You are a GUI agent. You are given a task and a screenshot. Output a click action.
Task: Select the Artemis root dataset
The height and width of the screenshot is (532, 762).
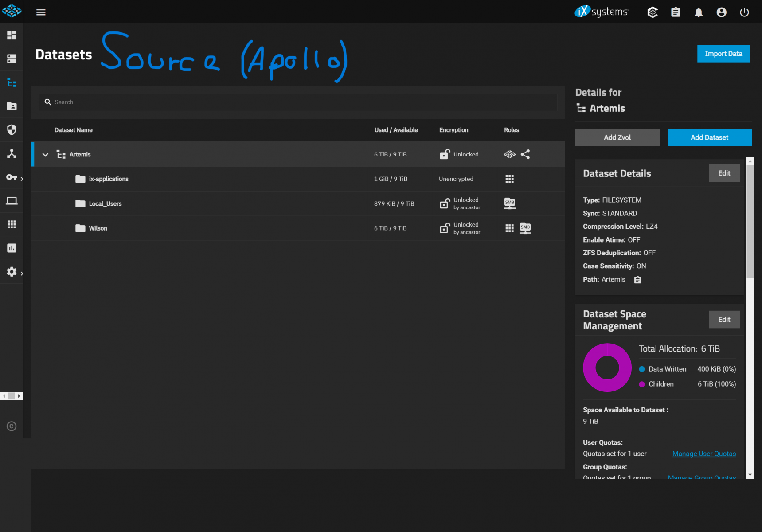[298, 154]
